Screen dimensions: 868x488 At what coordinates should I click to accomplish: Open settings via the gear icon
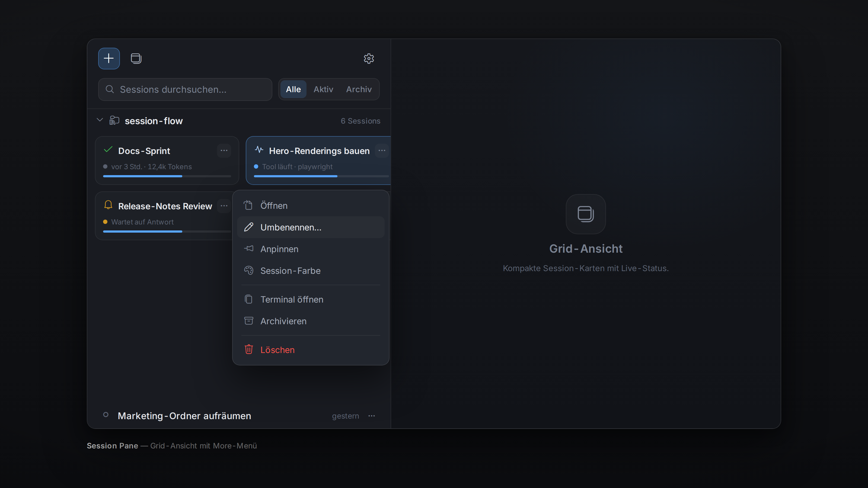point(369,58)
